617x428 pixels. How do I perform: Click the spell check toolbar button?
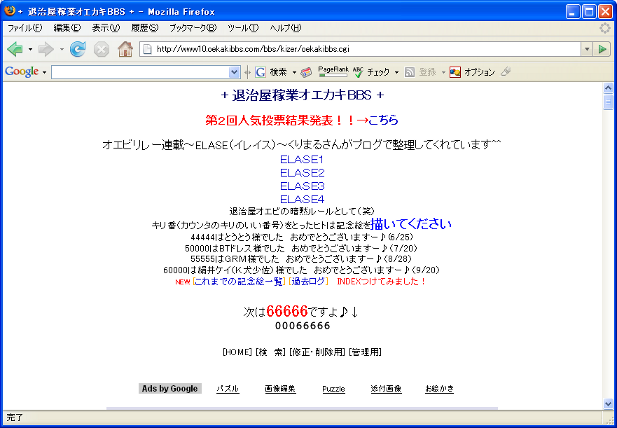[374, 72]
